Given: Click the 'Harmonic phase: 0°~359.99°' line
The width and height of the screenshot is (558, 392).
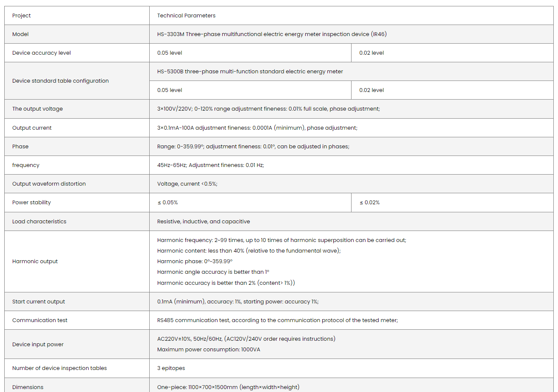Looking at the screenshot, I should click(195, 261).
